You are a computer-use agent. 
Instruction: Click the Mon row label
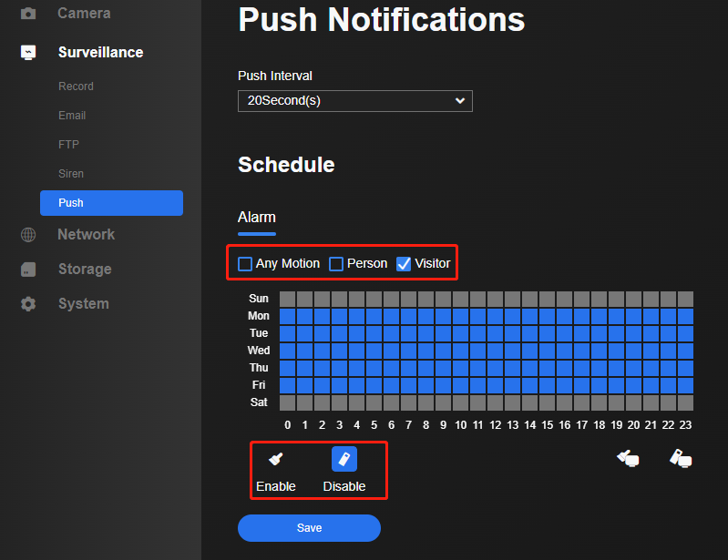click(259, 316)
